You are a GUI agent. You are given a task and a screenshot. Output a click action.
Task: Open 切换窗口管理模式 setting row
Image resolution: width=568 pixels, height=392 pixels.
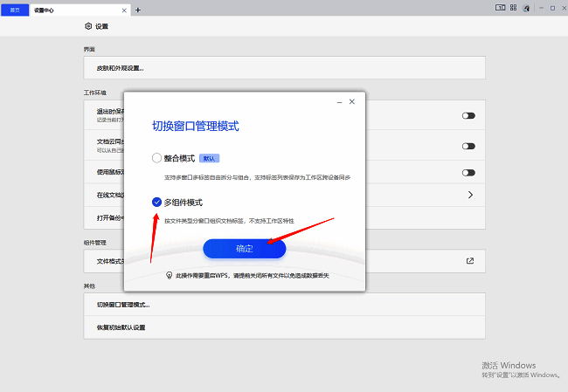123,305
